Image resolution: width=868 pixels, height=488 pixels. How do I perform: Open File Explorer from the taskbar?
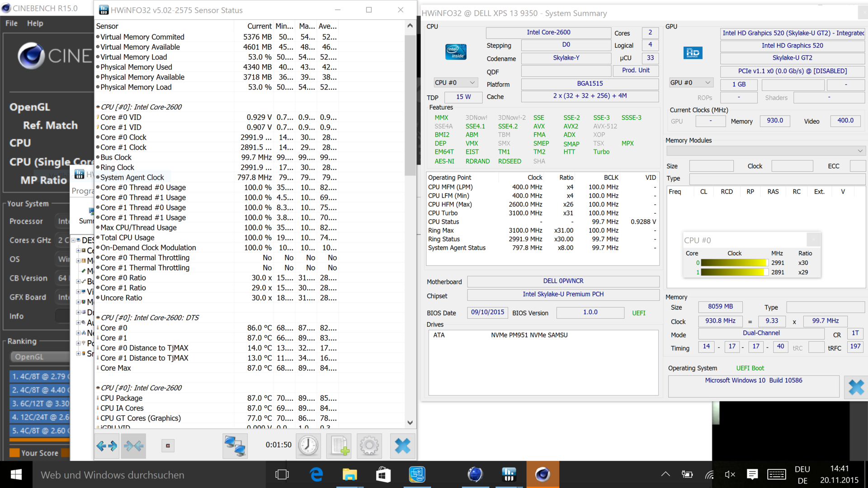point(349,474)
